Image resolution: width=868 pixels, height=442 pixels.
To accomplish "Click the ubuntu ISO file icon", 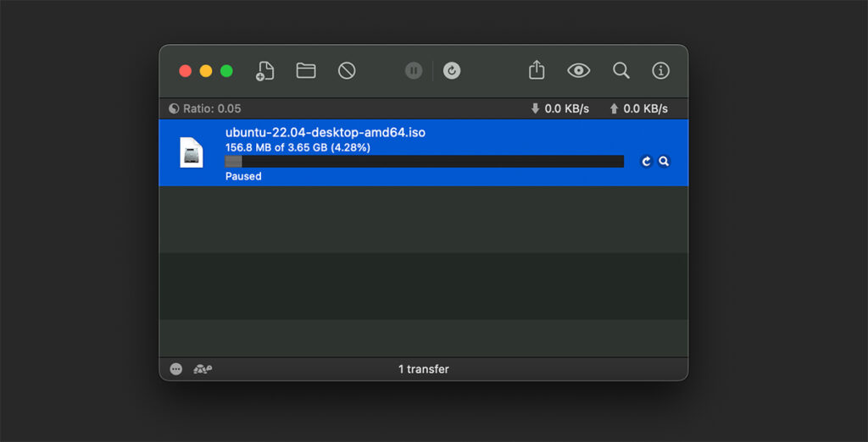I will click(192, 152).
